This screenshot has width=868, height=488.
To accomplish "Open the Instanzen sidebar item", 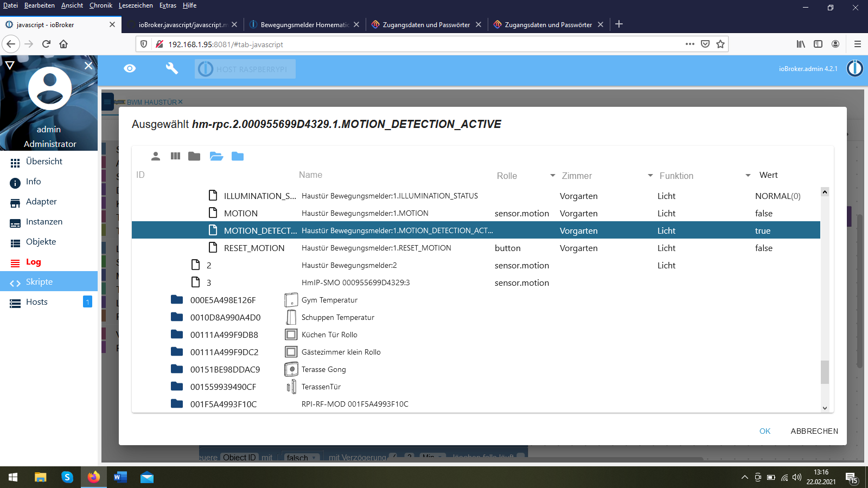I will tap(49, 222).
